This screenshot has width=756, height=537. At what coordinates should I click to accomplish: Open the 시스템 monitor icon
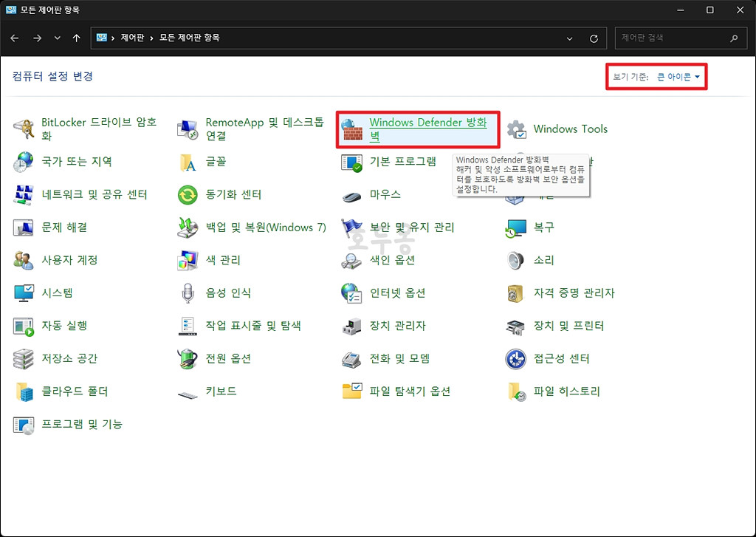23,293
